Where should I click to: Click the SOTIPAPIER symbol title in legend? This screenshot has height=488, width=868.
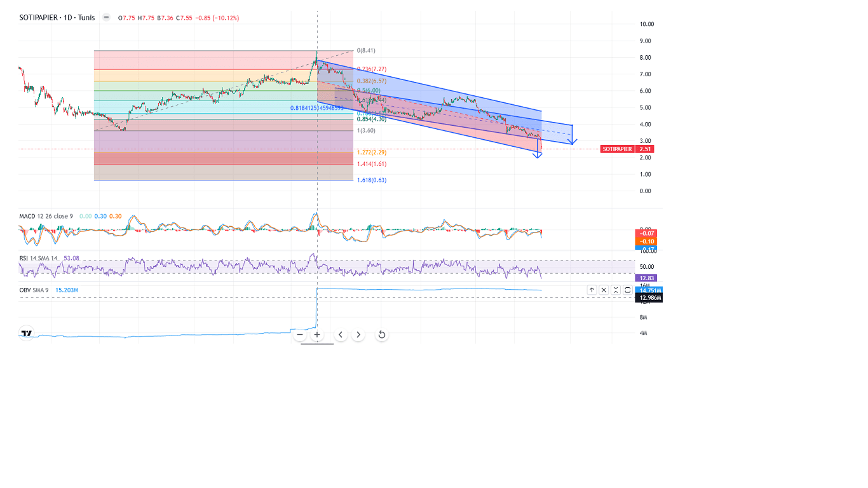click(57, 18)
